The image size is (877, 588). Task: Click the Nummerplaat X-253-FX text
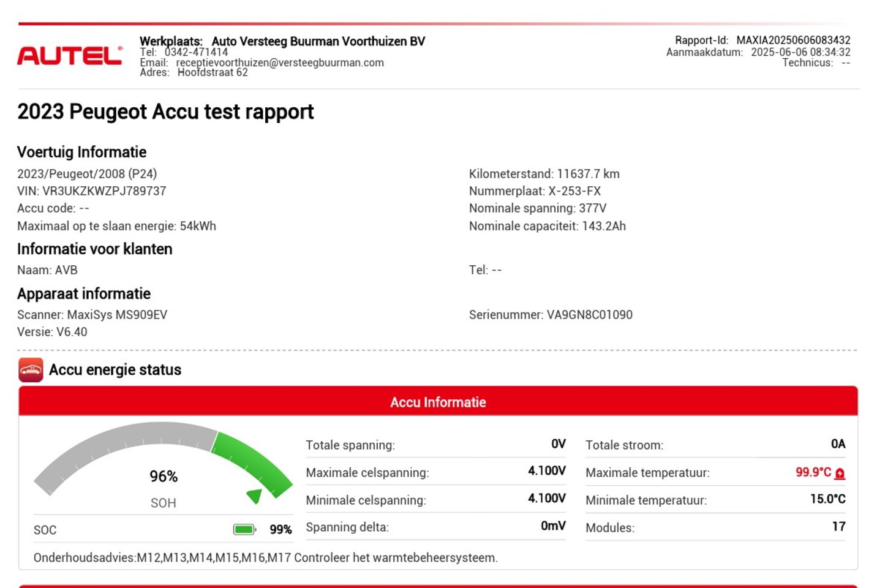(535, 191)
